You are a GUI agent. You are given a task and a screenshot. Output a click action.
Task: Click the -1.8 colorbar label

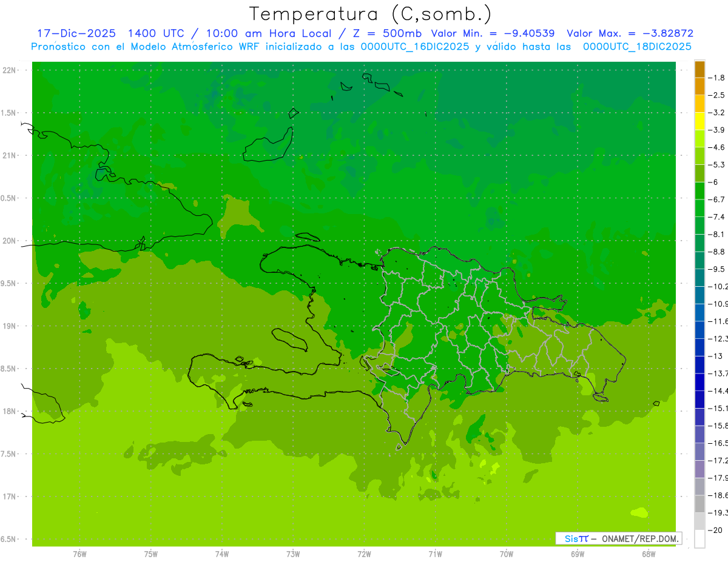click(x=716, y=78)
